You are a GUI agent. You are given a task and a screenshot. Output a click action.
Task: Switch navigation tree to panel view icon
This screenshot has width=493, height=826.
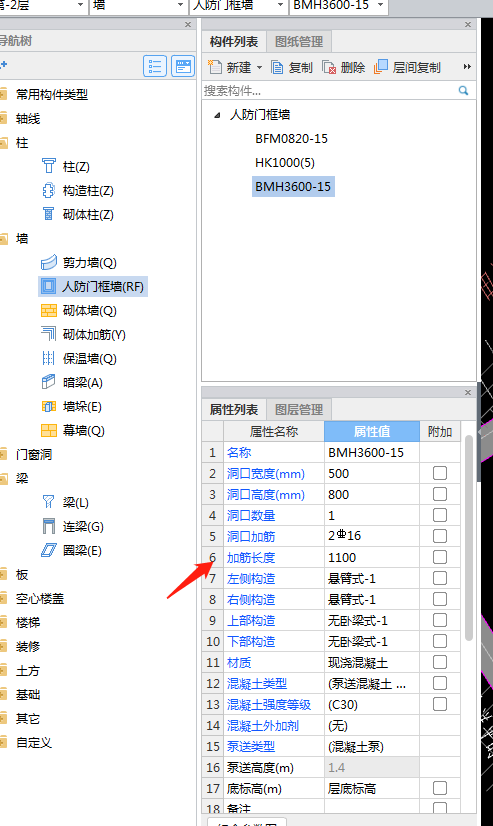(183, 66)
